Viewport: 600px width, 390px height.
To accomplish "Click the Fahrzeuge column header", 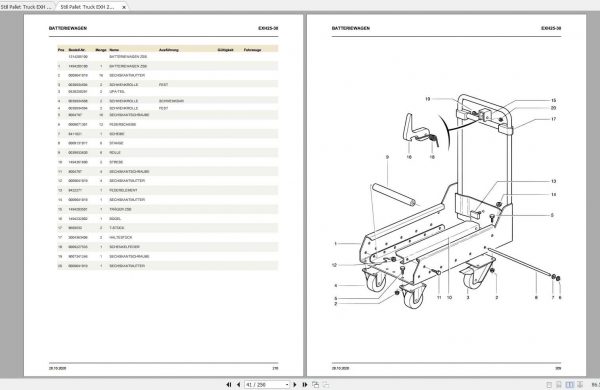I will tap(253, 50).
